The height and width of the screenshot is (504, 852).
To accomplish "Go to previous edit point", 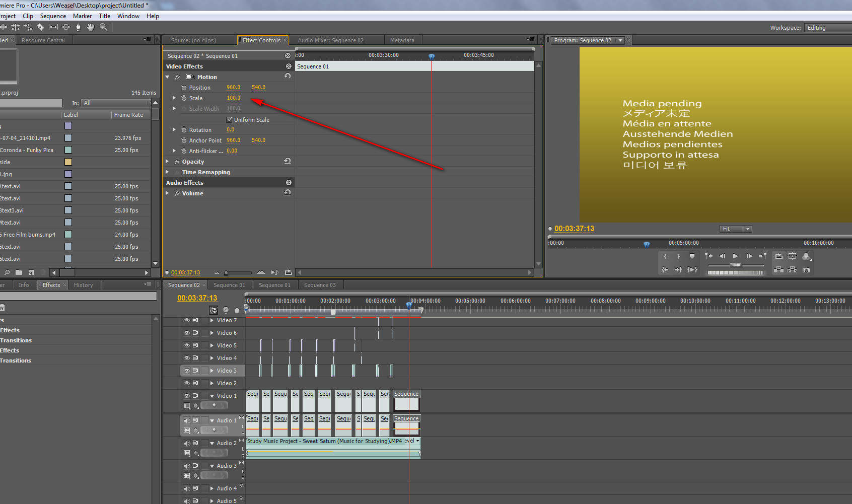I will point(708,256).
